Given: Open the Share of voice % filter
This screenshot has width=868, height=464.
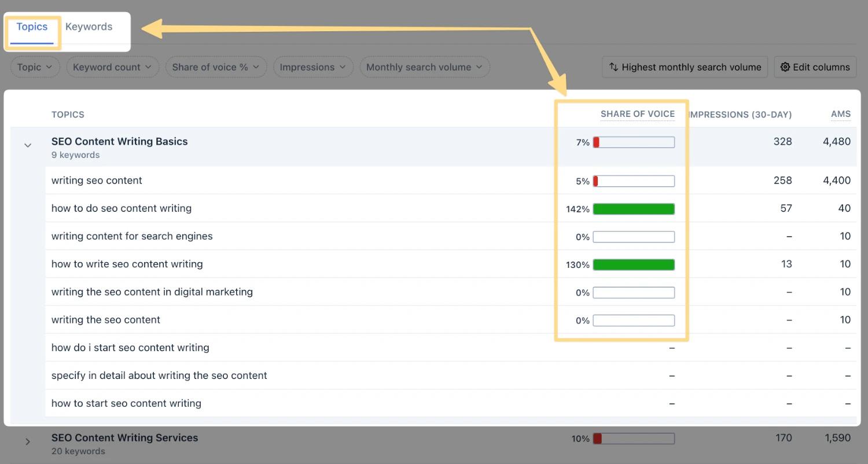Looking at the screenshot, I should point(216,67).
